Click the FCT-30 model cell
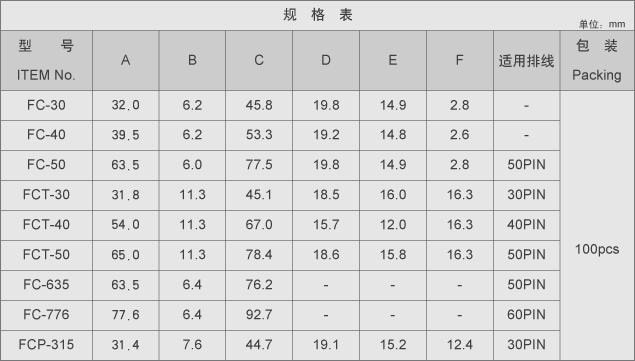The image size is (635, 361). [46, 195]
